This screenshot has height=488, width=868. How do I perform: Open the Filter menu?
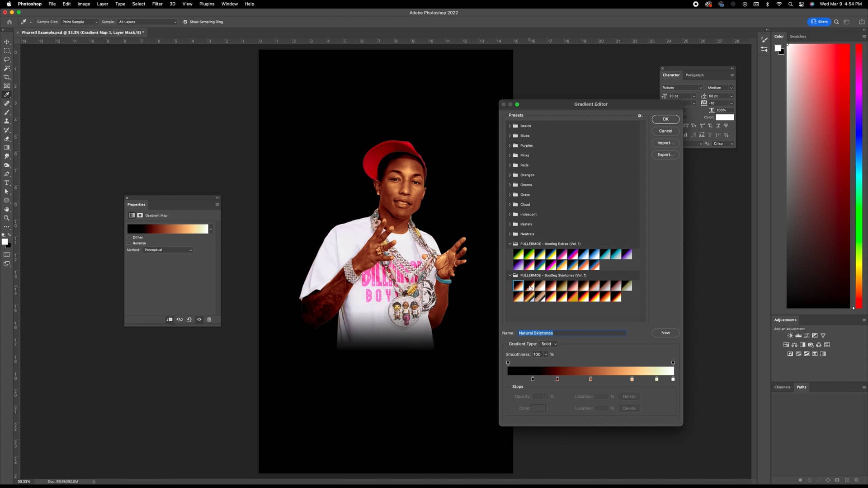(x=157, y=4)
